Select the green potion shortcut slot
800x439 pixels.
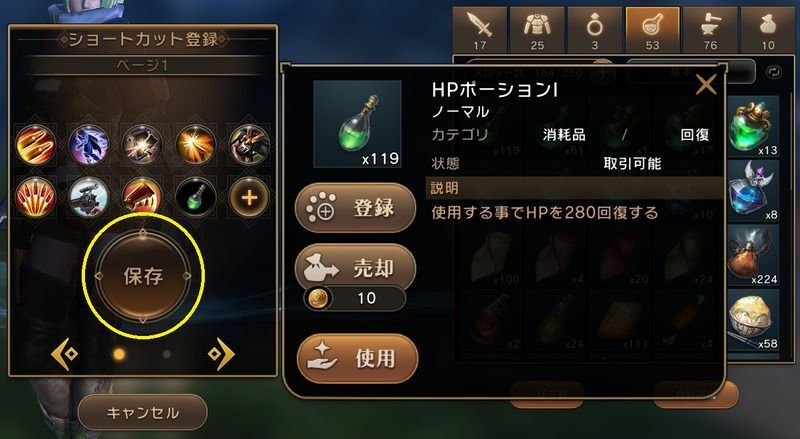[x=195, y=197]
